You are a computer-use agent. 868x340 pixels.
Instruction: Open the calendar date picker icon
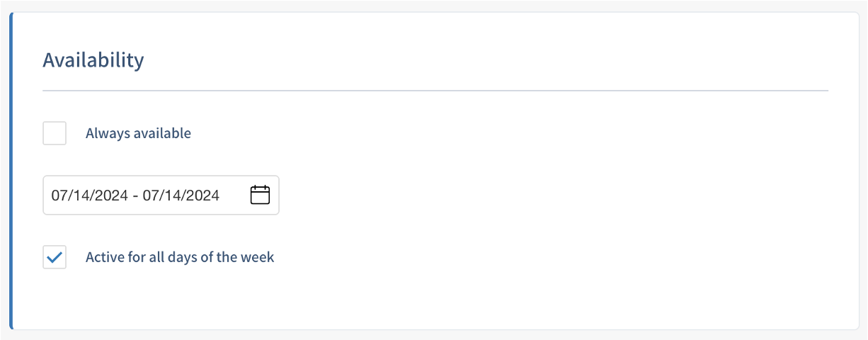tap(261, 195)
